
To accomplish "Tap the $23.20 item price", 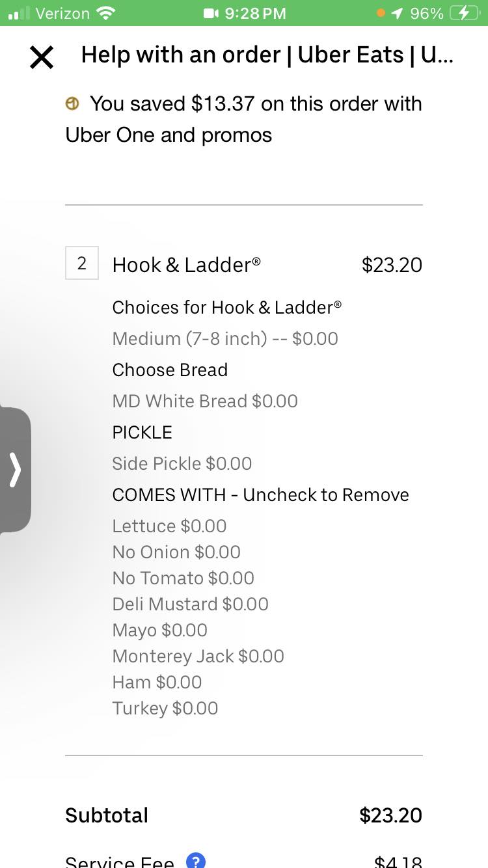I will [392, 265].
